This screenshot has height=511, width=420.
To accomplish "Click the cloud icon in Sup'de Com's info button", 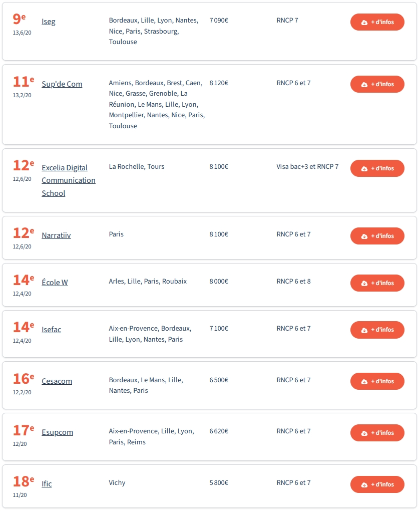I will pos(364,85).
